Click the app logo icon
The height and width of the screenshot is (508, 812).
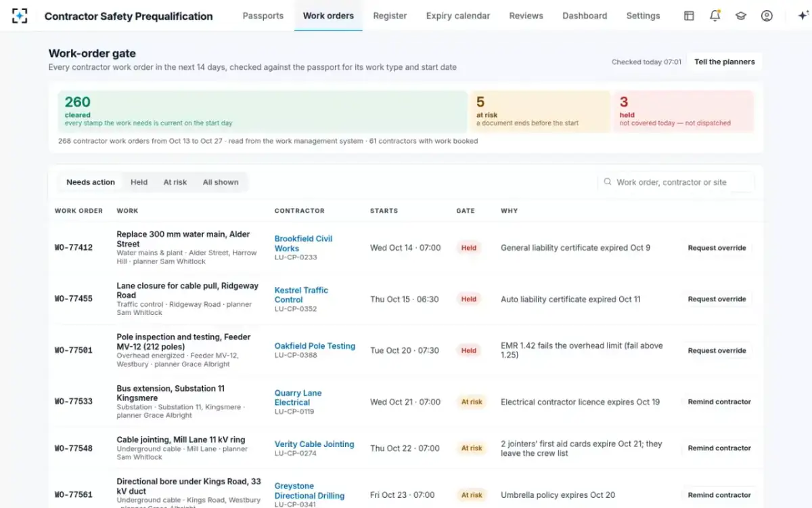[20, 16]
